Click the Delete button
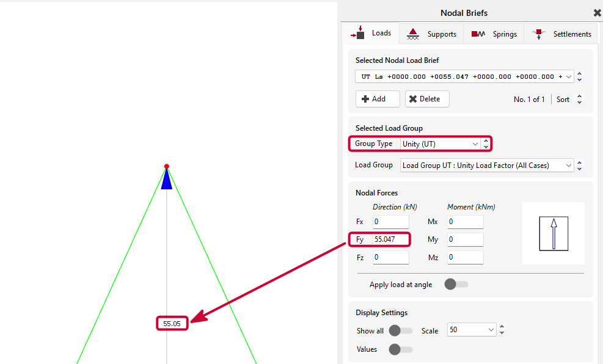 pyautogui.click(x=427, y=99)
